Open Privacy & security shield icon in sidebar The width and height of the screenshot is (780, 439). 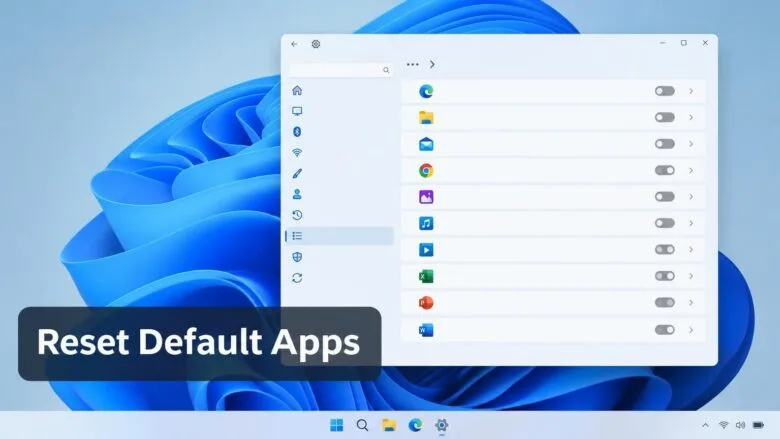[x=297, y=257]
